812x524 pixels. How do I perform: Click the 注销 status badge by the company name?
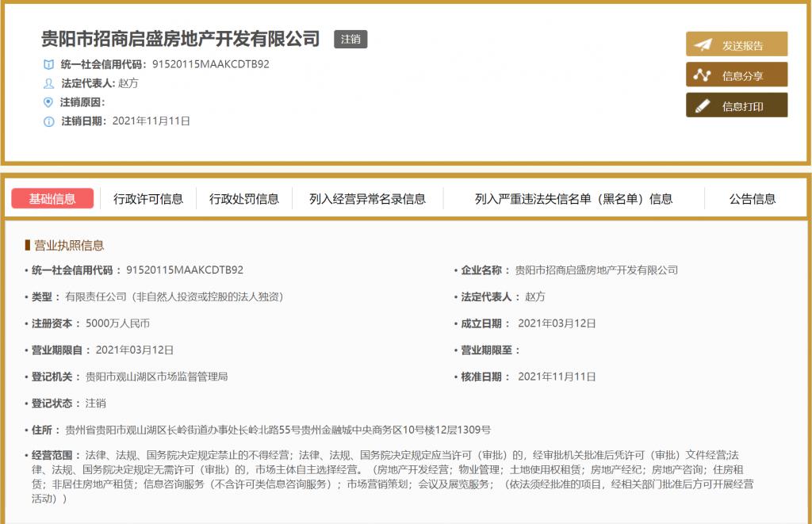click(x=350, y=40)
